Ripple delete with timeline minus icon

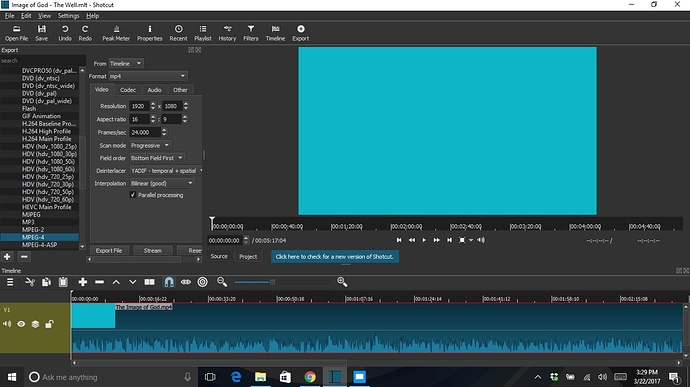[x=99, y=282]
